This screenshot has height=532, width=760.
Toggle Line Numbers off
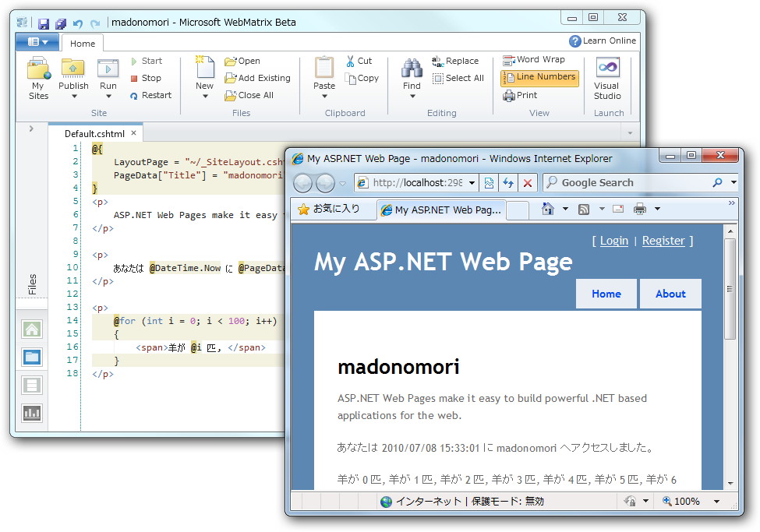539,77
